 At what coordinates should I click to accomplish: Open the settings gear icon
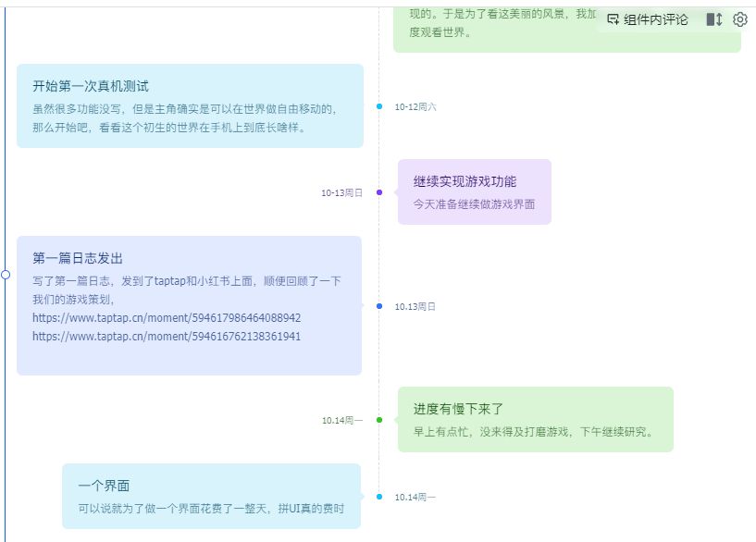739,19
